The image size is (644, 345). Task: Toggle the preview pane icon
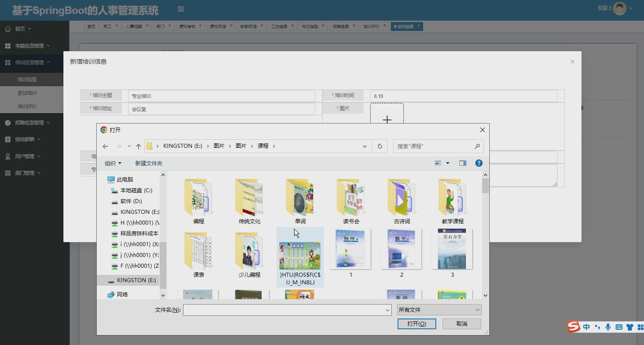[x=462, y=163]
